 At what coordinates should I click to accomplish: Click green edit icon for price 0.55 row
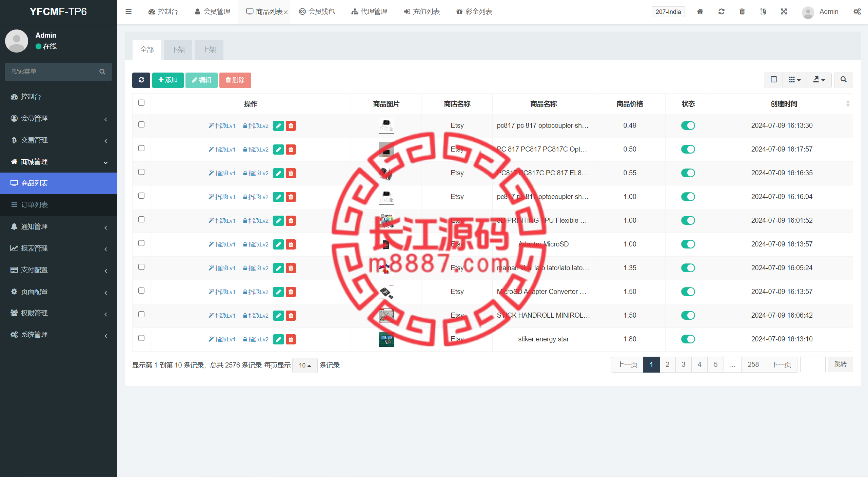(278, 173)
